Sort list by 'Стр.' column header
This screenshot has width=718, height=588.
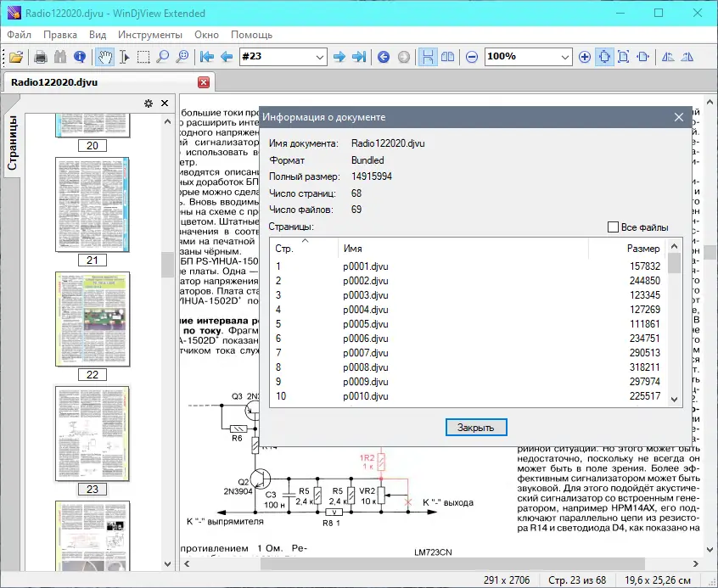(304, 249)
